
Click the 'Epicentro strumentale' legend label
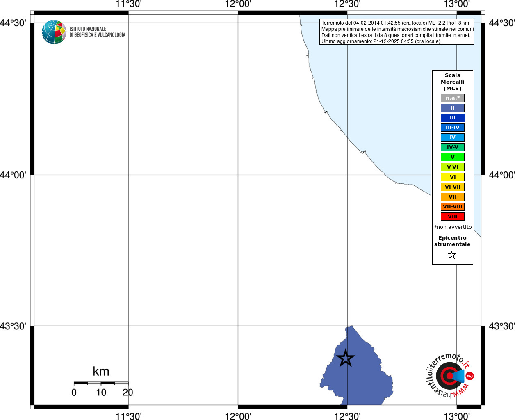[x=452, y=241]
